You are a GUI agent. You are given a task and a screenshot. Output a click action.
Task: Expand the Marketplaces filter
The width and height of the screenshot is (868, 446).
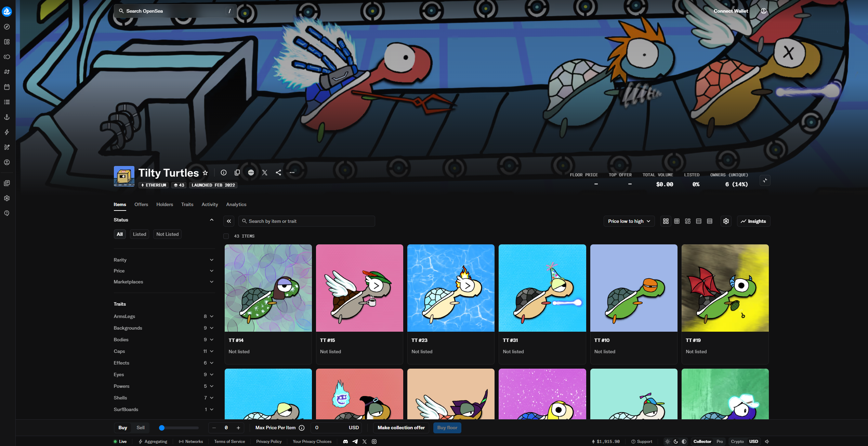164,282
